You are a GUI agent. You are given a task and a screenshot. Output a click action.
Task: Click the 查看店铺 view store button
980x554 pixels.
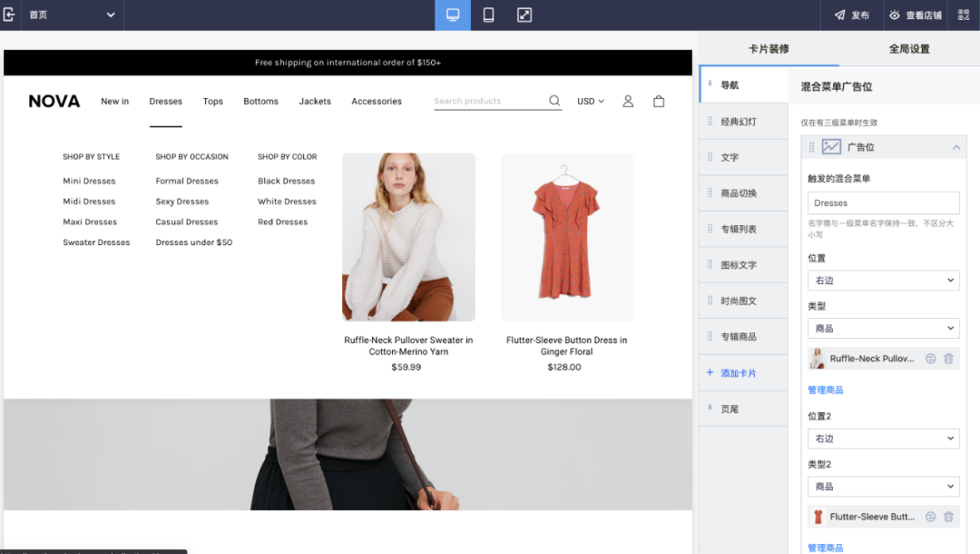click(x=916, y=15)
